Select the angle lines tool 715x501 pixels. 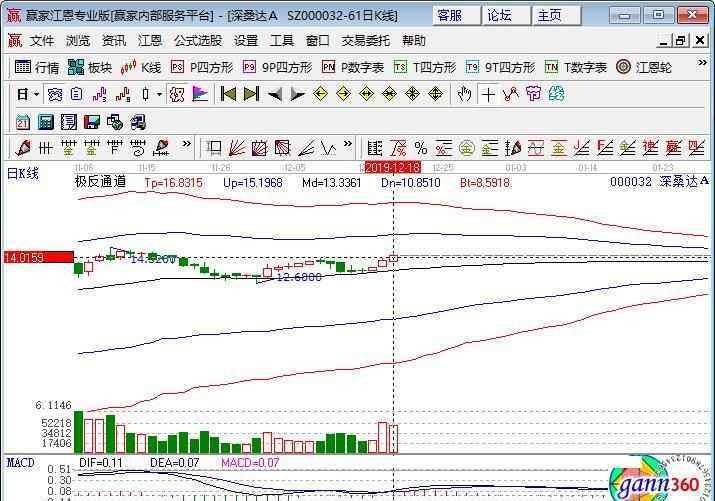[x=306, y=148]
